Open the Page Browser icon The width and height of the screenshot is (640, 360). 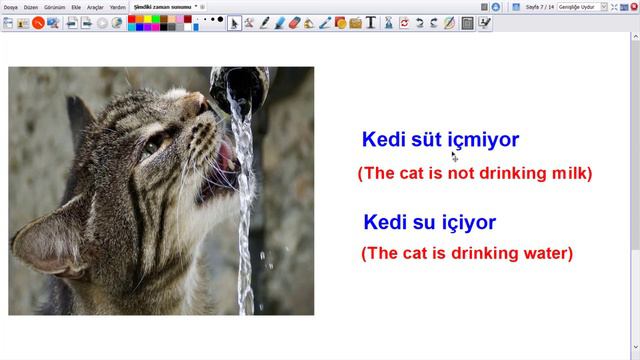(x=467, y=23)
